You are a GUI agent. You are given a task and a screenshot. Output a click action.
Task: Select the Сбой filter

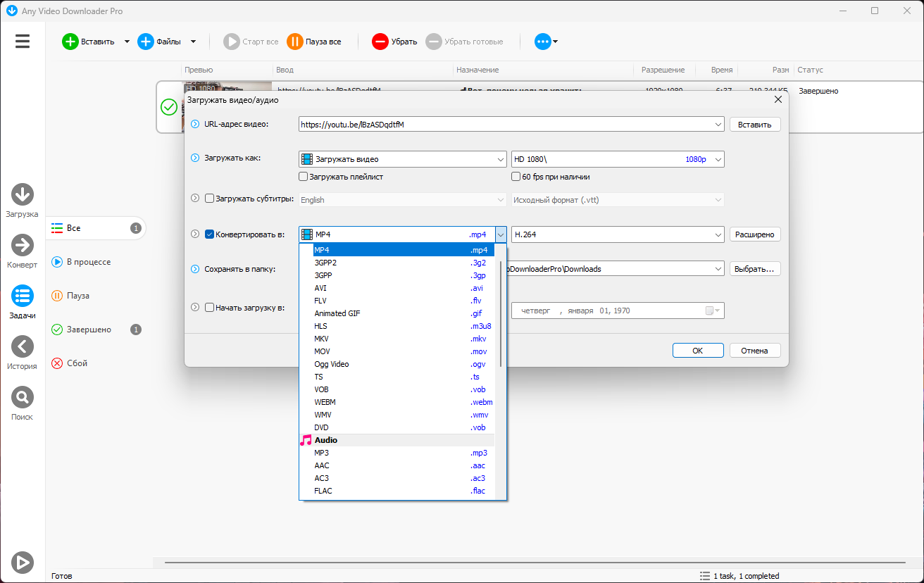pos(96,363)
